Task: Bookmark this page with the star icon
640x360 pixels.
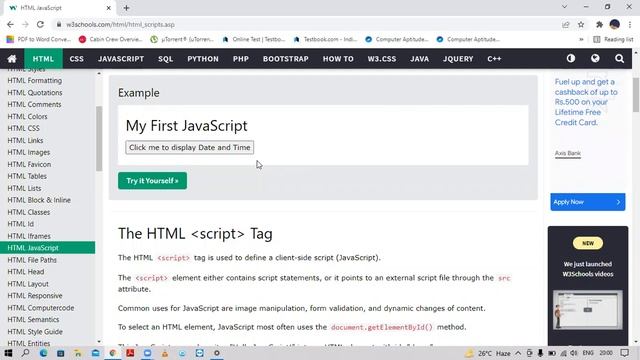Action: (x=581, y=24)
